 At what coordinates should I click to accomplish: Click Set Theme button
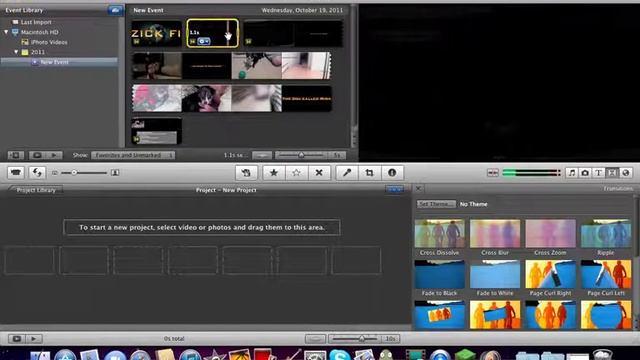(436, 204)
